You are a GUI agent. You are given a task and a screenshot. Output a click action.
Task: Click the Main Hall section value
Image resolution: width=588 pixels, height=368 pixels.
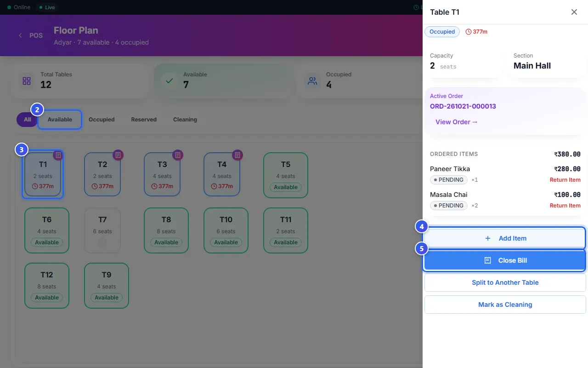pos(532,66)
